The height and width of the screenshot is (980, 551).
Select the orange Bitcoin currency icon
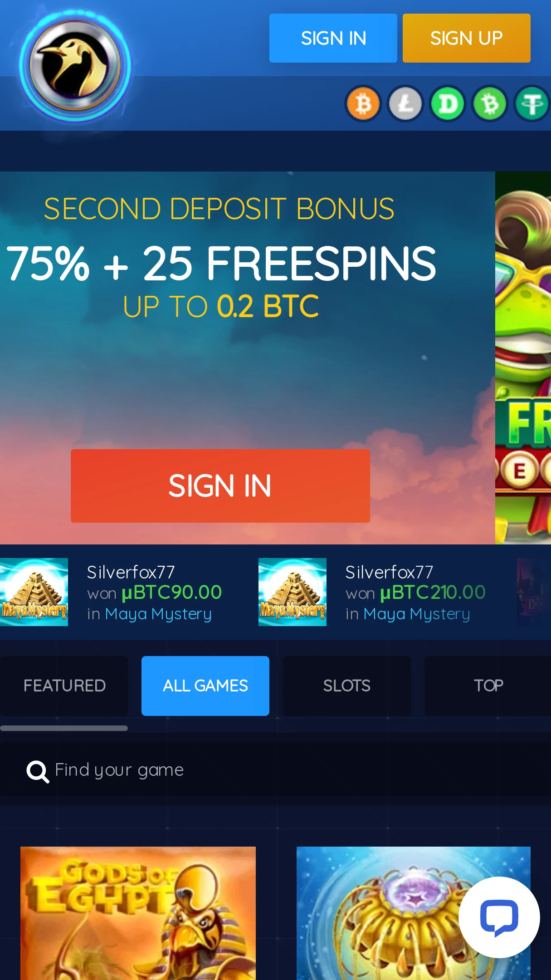pos(363,104)
